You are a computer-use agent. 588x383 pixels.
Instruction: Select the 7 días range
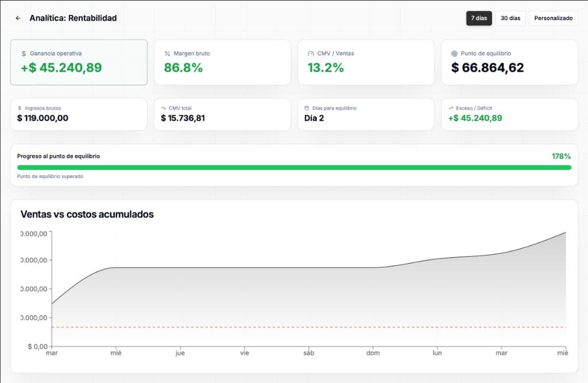(479, 18)
